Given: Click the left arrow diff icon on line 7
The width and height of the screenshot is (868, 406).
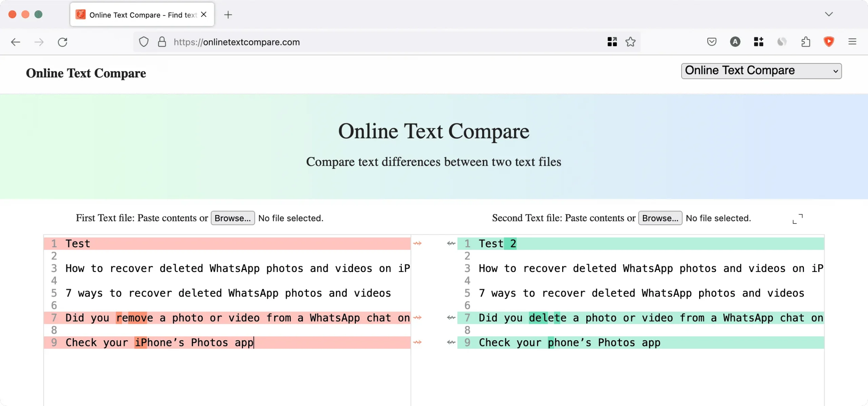Looking at the screenshot, I should (x=452, y=318).
